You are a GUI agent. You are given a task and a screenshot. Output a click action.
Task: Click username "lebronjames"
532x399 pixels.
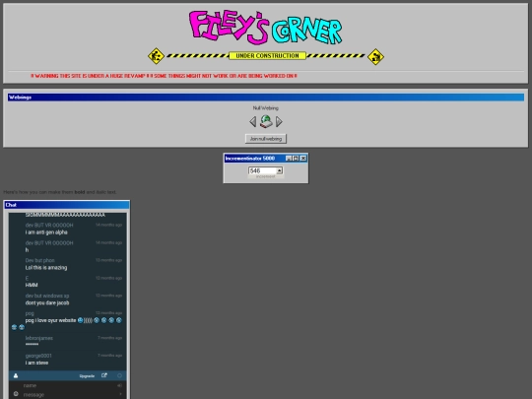[39, 338]
